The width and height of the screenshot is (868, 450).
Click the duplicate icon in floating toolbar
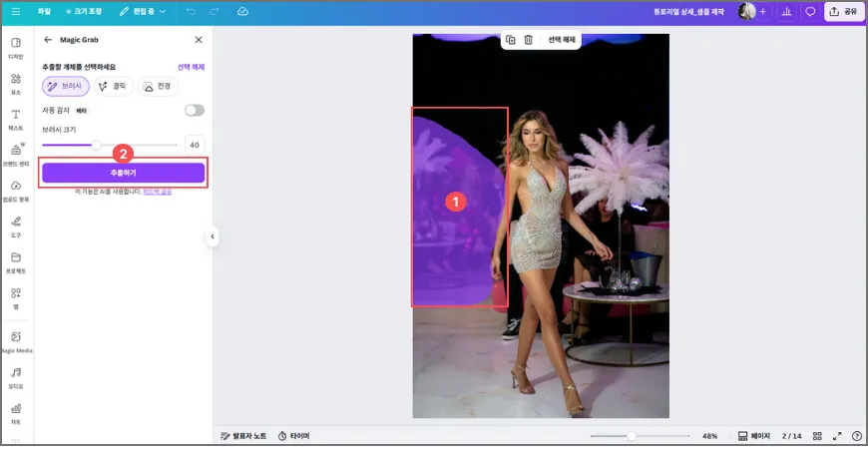click(511, 40)
